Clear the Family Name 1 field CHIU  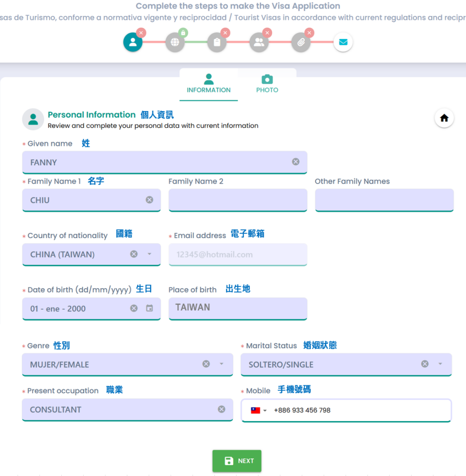(150, 200)
